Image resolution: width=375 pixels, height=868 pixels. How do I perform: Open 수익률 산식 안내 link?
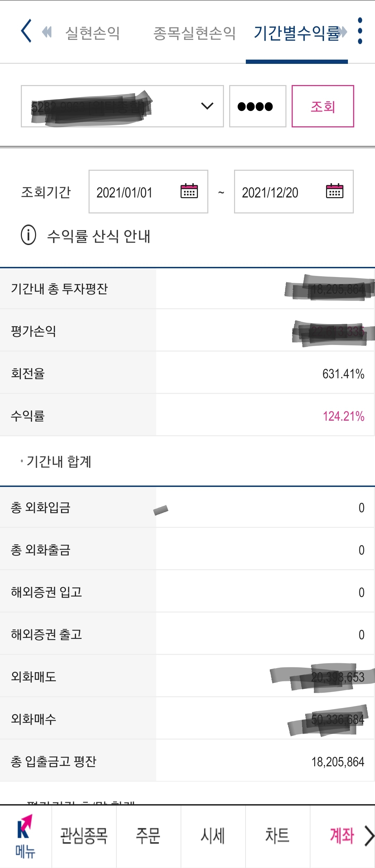click(x=99, y=236)
